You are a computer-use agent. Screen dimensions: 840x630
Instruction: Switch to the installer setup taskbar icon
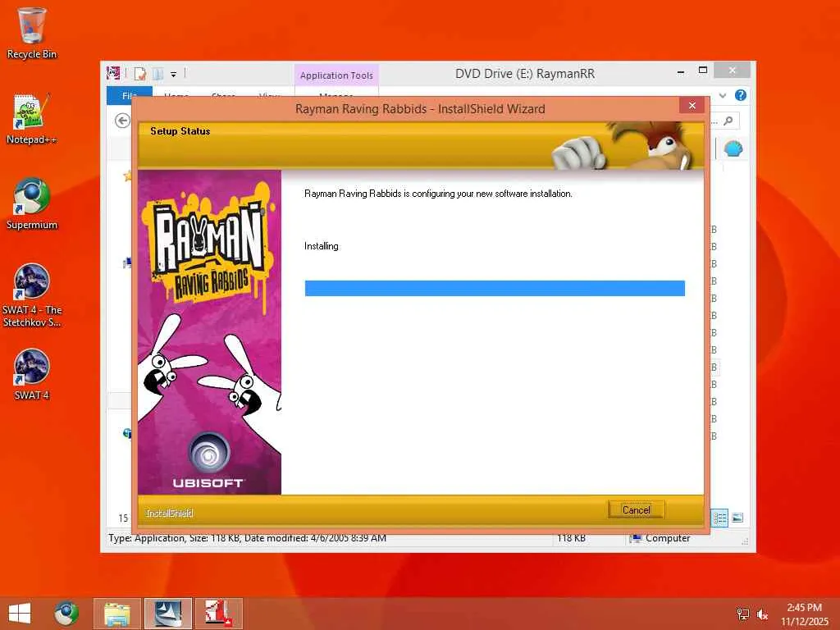[x=167, y=614]
